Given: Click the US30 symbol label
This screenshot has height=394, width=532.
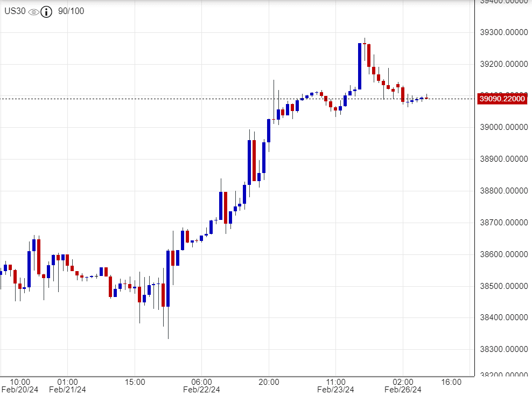Looking at the screenshot, I should coord(15,11).
